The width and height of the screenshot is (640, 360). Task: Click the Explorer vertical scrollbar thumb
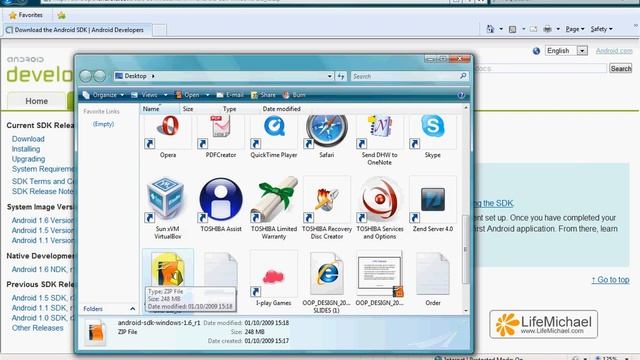[x=465, y=249]
